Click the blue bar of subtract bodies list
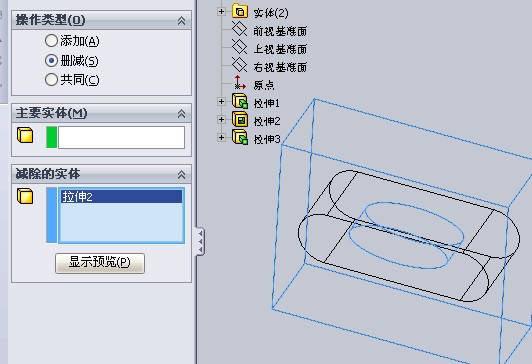The image size is (532, 364). (x=52, y=215)
